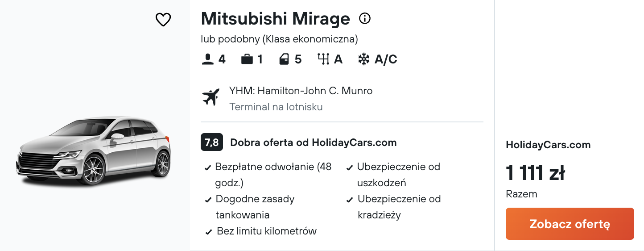Click the air conditioning snowflake icon
Image resolution: width=644 pixels, height=251 pixels.
tap(364, 59)
